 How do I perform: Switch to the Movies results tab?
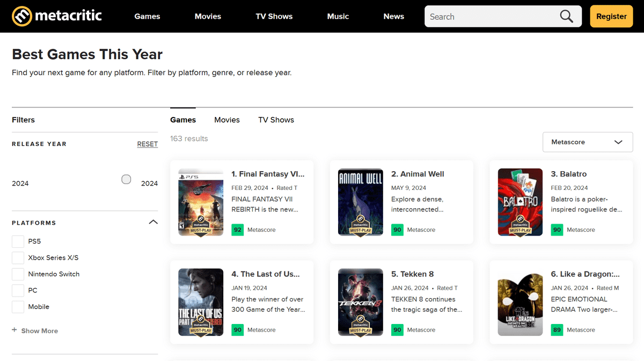point(227,120)
